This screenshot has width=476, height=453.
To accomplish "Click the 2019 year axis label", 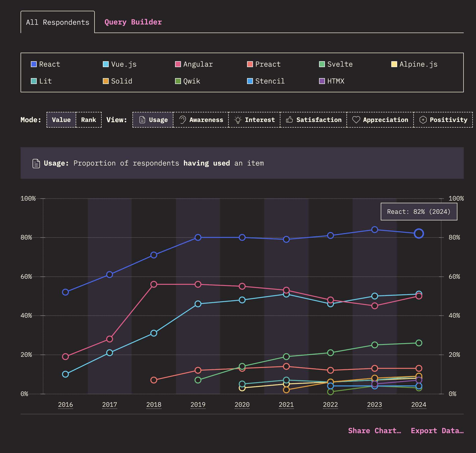I will pyautogui.click(x=198, y=405).
